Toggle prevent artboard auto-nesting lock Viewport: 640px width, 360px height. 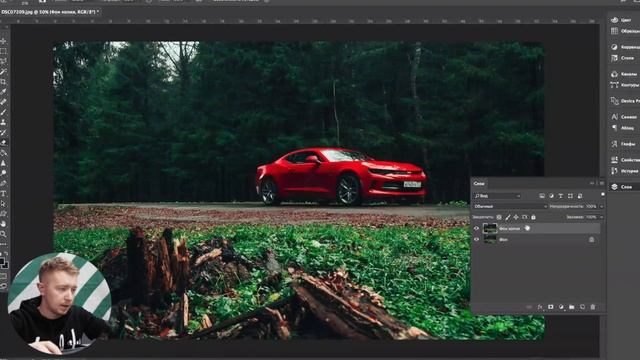(525, 217)
